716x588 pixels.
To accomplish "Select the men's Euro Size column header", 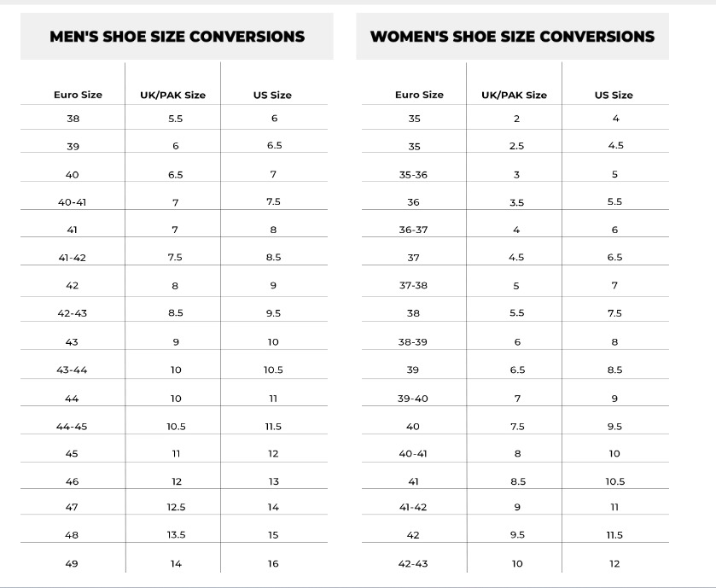I will tap(78, 95).
